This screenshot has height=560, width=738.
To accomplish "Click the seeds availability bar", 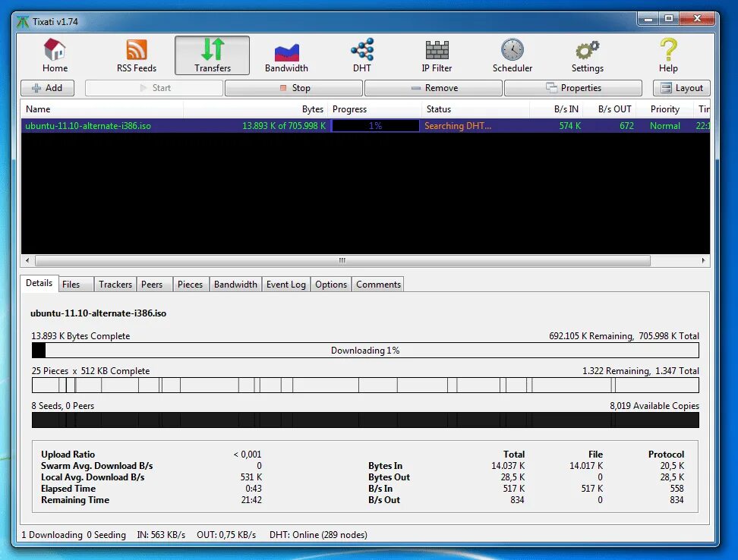I will pos(365,420).
